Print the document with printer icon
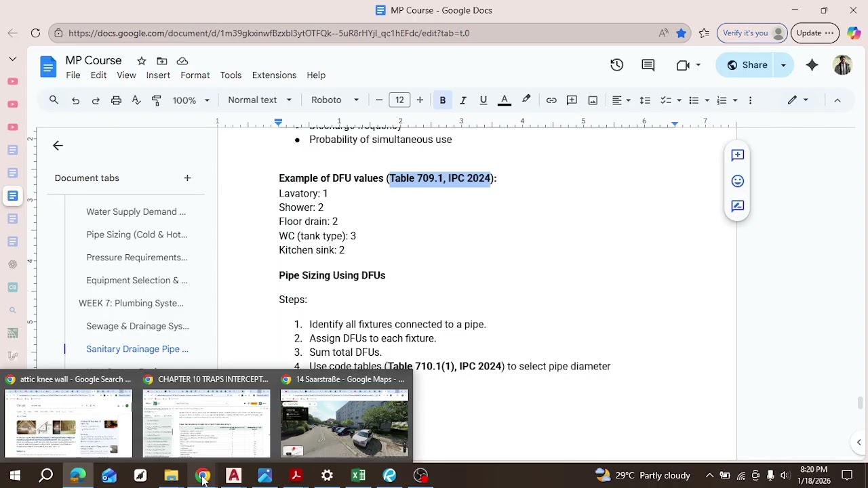The height and width of the screenshot is (488, 868). pyautogui.click(x=116, y=100)
